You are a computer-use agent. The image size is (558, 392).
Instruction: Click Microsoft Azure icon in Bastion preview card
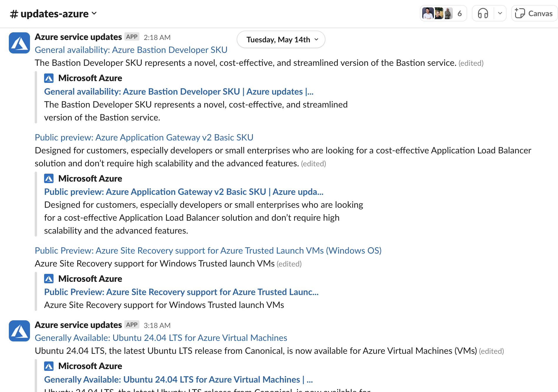49,78
